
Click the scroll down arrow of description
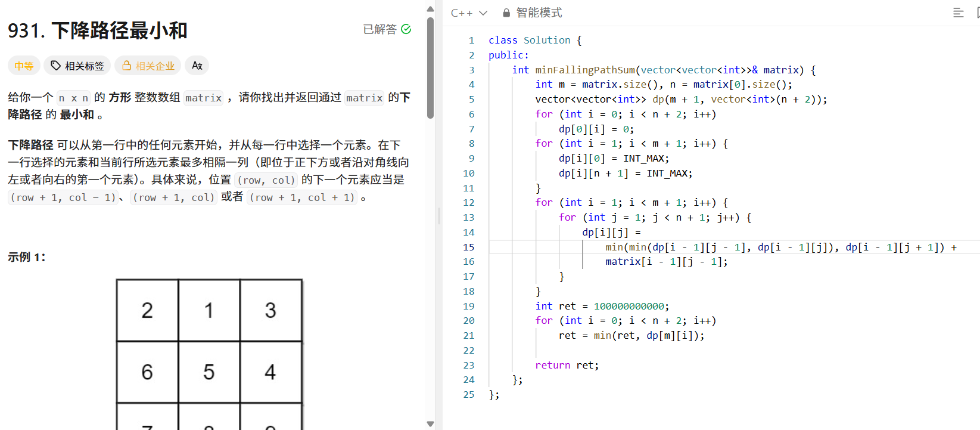tap(430, 424)
